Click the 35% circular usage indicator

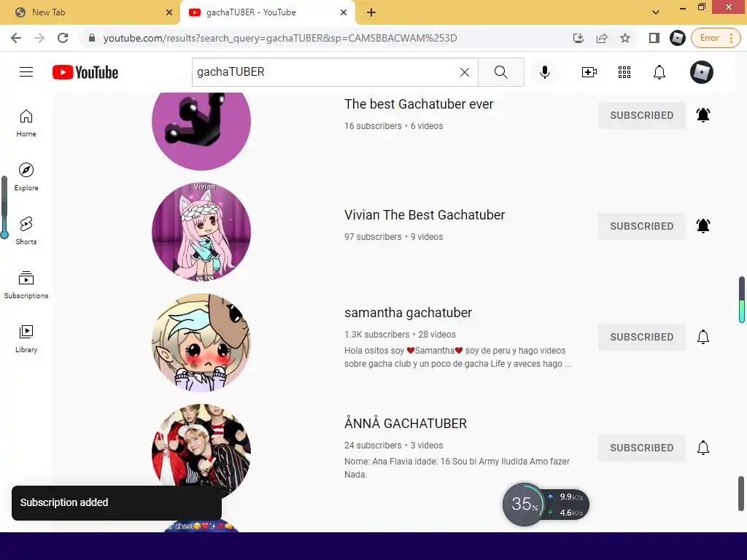point(524,505)
